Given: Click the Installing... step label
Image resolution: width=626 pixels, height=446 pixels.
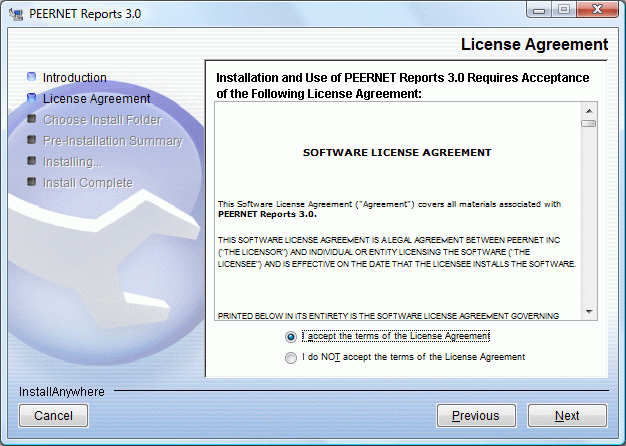Looking at the screenshot, I should tap(72, 162).
